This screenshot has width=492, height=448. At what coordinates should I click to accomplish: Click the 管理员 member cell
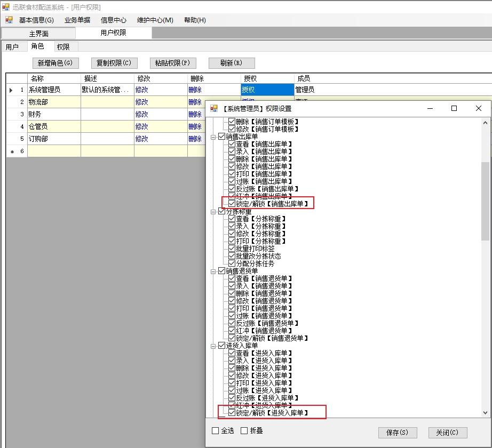393,90
